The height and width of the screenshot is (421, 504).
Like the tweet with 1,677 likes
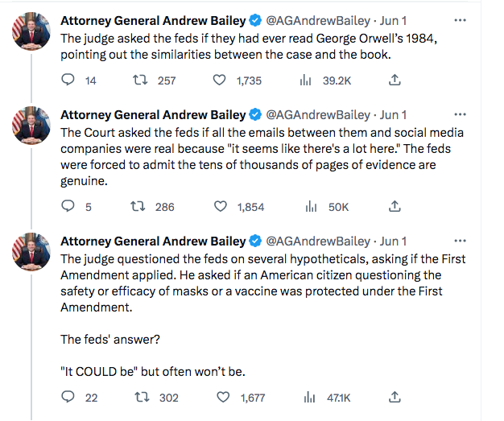click(220, 397)
